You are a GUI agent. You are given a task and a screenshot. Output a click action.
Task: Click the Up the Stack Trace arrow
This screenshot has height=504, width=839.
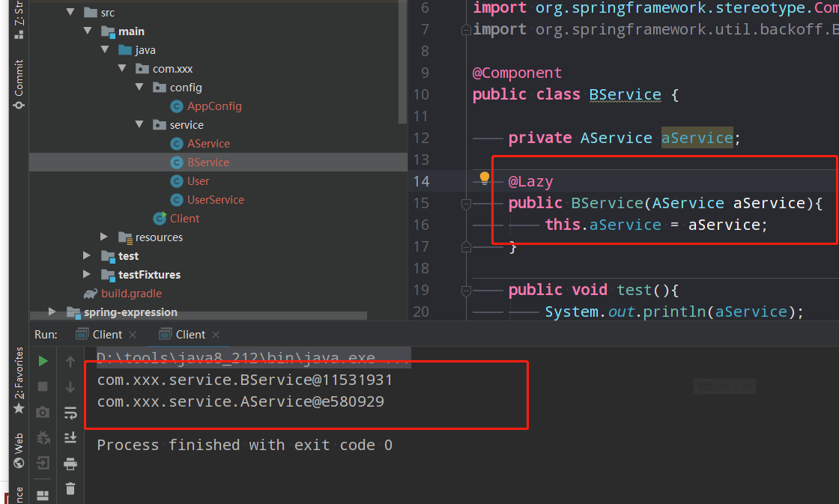tap(70, 362)
